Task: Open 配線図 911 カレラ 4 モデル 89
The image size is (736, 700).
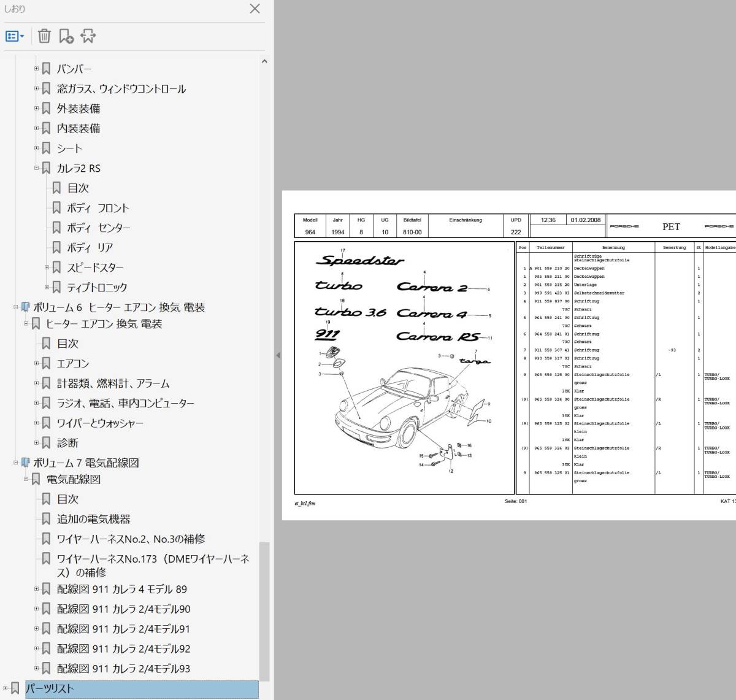Action: click(x=122, y=589)
